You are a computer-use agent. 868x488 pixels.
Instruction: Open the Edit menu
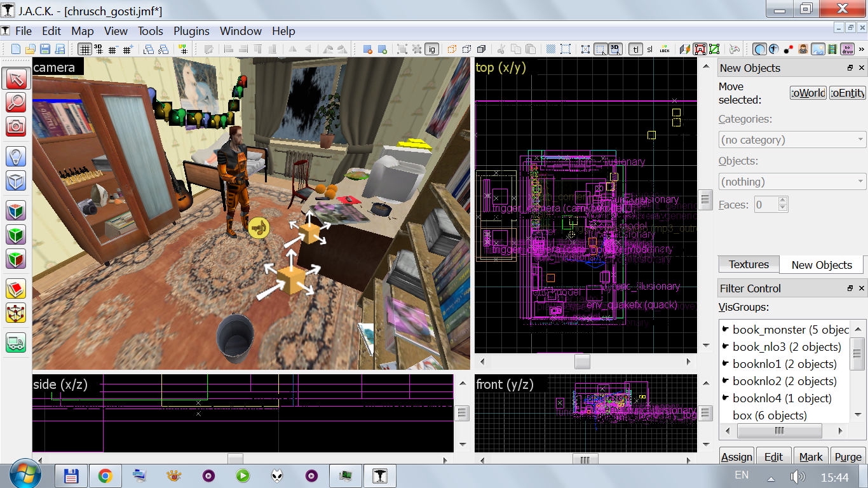point(51,30)
